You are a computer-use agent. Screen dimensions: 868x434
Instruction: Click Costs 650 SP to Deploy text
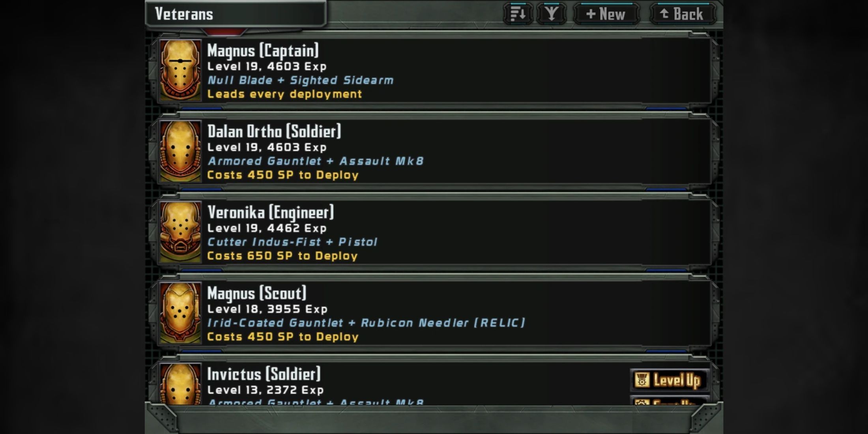282,256
